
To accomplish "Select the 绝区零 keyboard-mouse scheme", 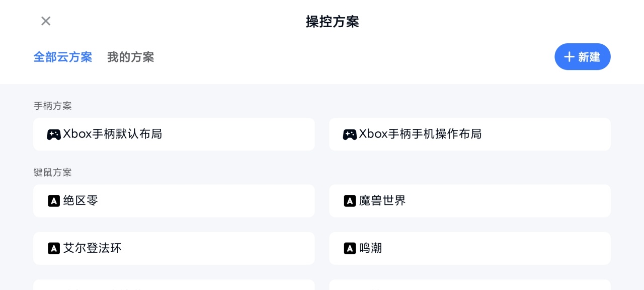I will click(x=174, y=201).
